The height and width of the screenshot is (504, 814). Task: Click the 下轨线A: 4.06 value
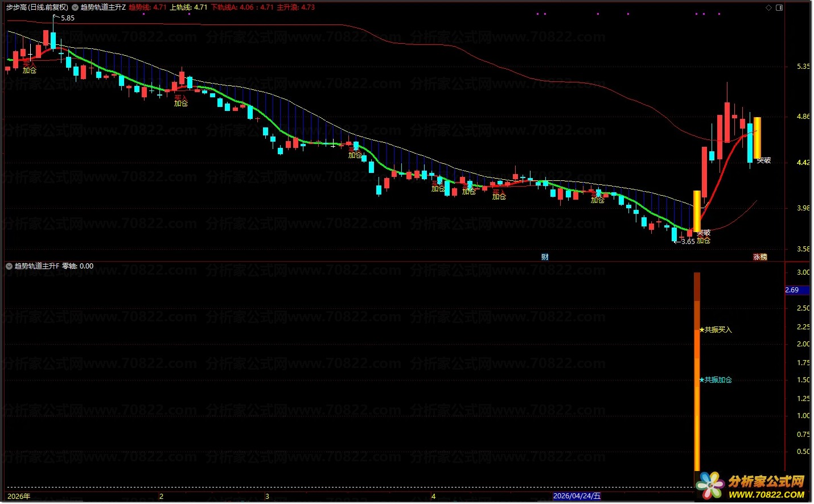click(232, 7)
